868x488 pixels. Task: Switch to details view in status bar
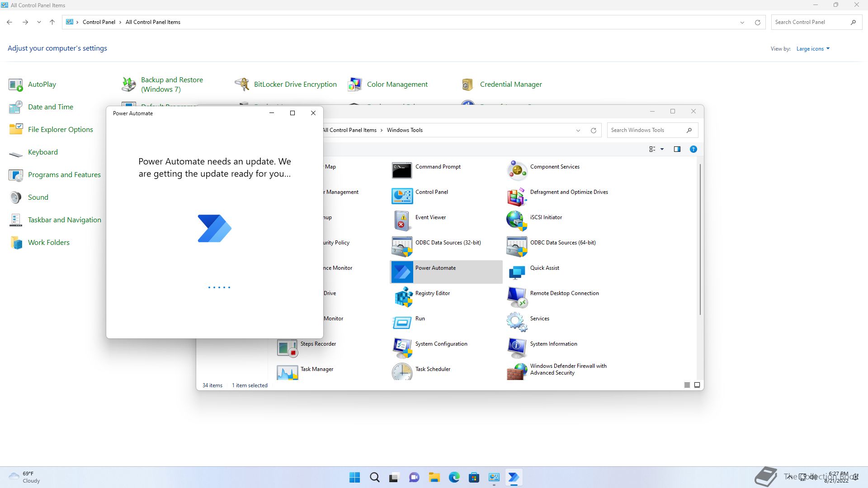click(687, 385)
